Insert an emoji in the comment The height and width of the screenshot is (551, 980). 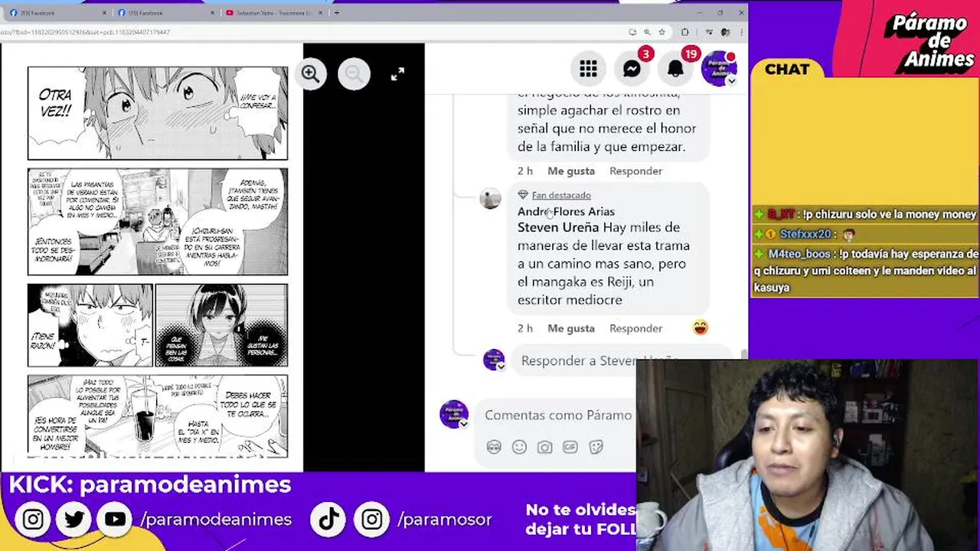coord(519,447)
